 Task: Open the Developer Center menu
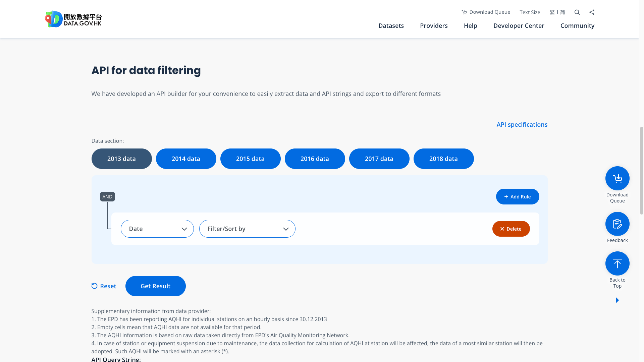pyautogui.click(x=519, y=25)
